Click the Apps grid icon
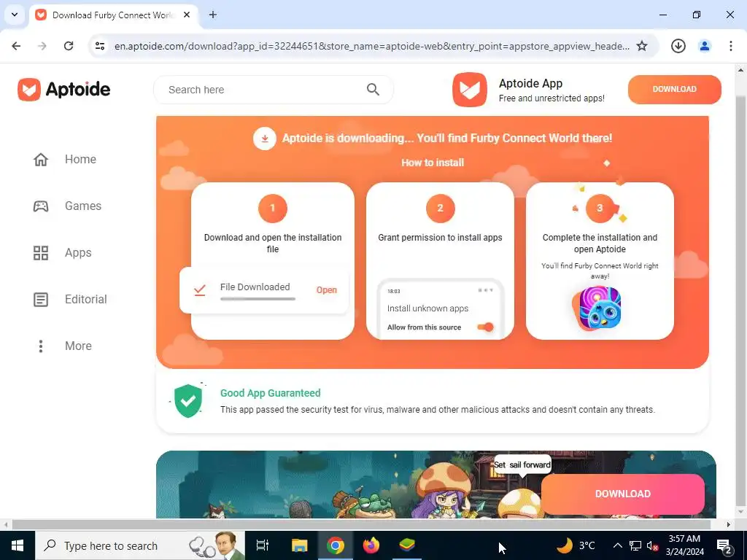The image size is (747, 560). coord(41,252)
